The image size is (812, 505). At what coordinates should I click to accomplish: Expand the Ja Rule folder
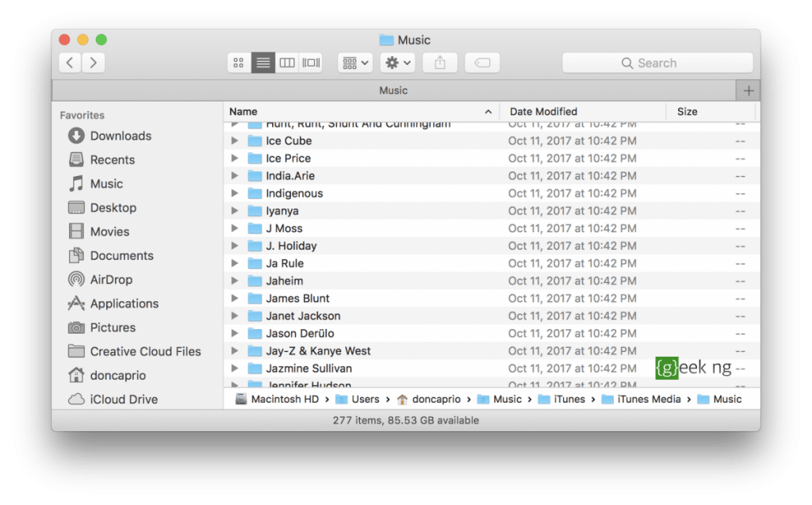(x=235, y=264)
